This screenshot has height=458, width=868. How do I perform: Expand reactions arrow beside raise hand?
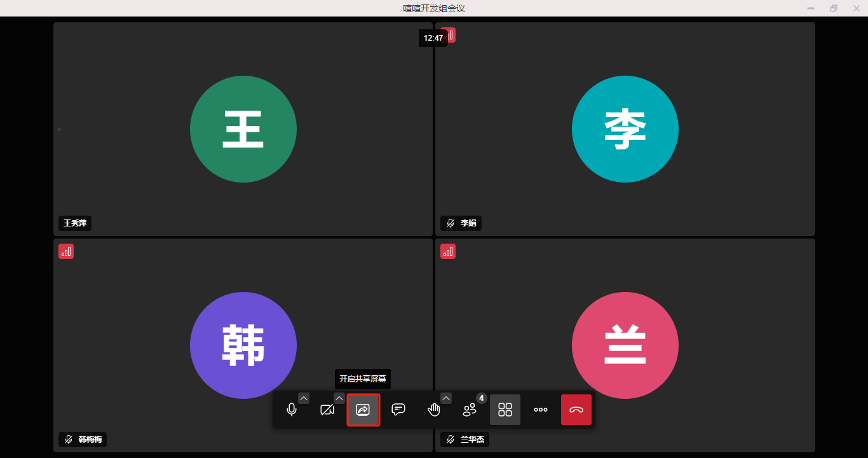click(446, 398)
